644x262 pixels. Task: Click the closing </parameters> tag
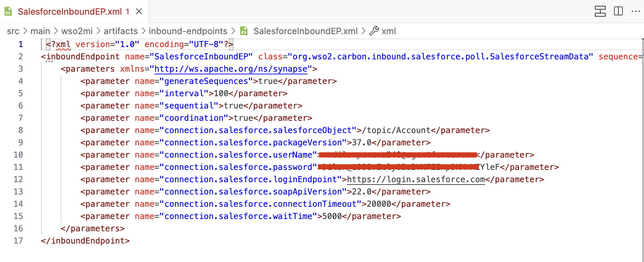(93, 229)
